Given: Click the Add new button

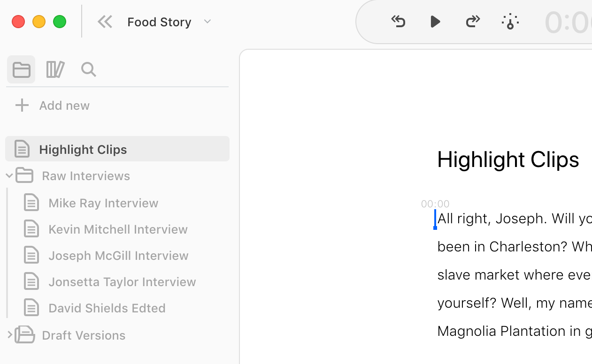Looking at the screenshot, I should coord(53,106).
